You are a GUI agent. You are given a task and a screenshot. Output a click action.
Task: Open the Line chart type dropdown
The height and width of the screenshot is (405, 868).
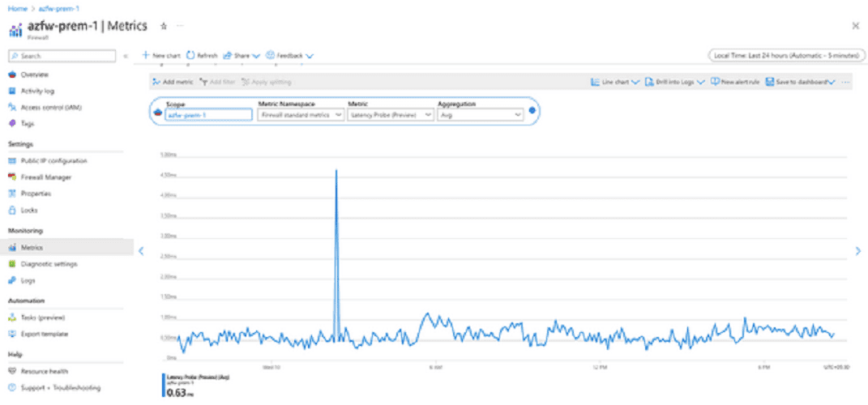coord(615,82)
